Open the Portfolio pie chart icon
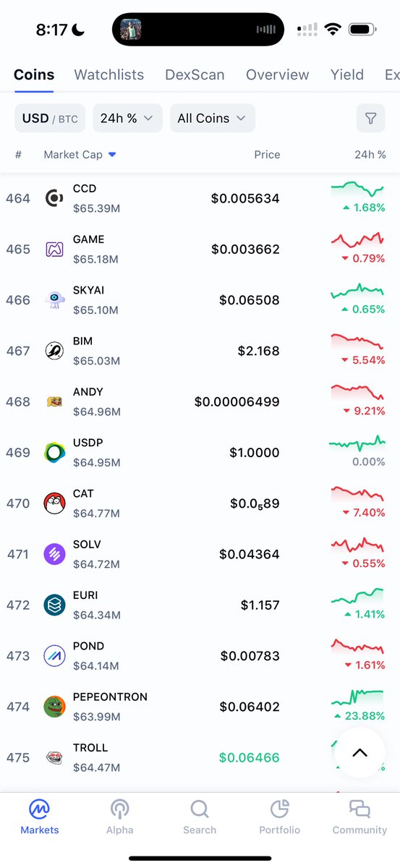The height and width of the screenshot is (868, 400). [x=279, y=817]
